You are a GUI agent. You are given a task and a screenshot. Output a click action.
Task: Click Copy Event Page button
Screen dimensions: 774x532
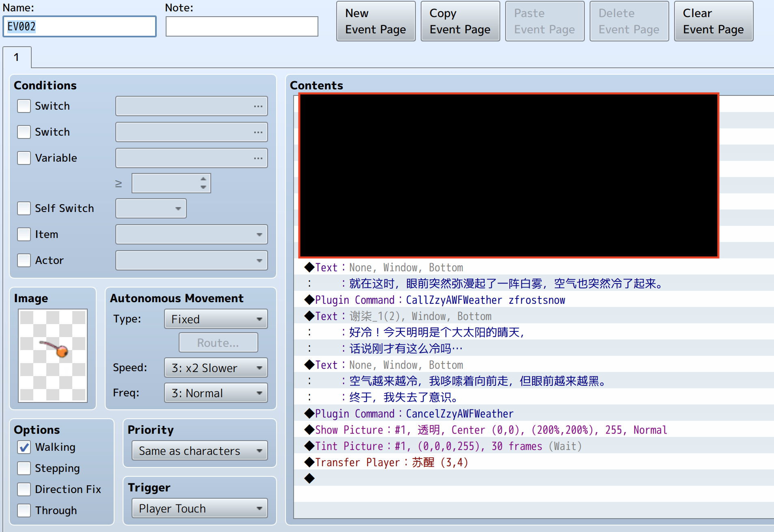[x=461, y=21]
